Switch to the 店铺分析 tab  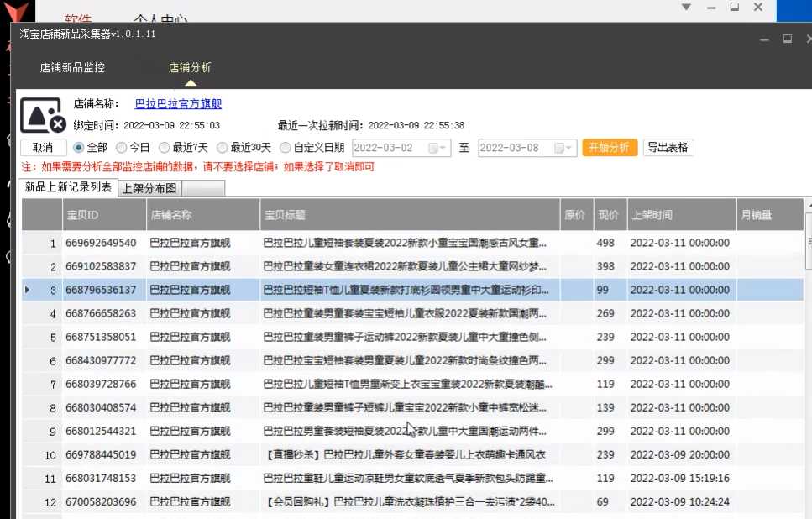190,67
